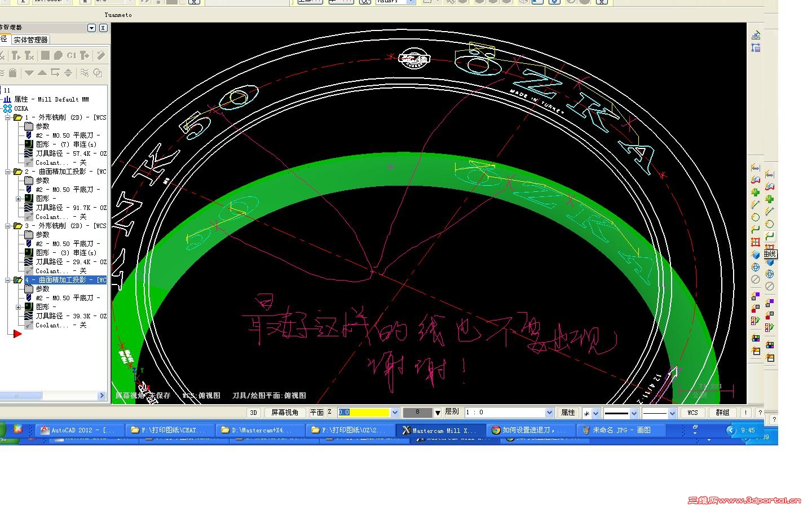Expand 图形 node under operation 4
This screenshot has width=812, height=508.
pos(18,307)
